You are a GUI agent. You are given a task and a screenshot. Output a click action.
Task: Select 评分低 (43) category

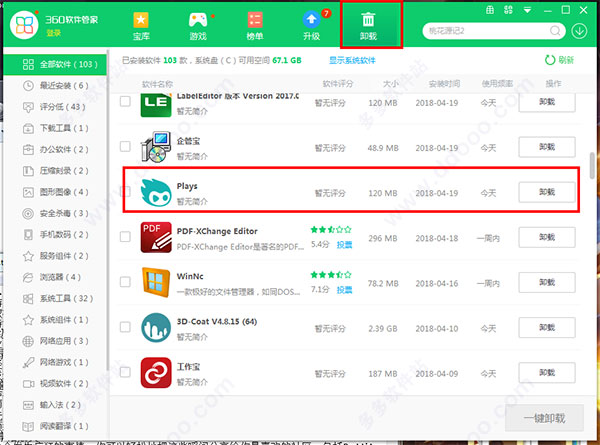pyautogui.click(x=55, y=107)
